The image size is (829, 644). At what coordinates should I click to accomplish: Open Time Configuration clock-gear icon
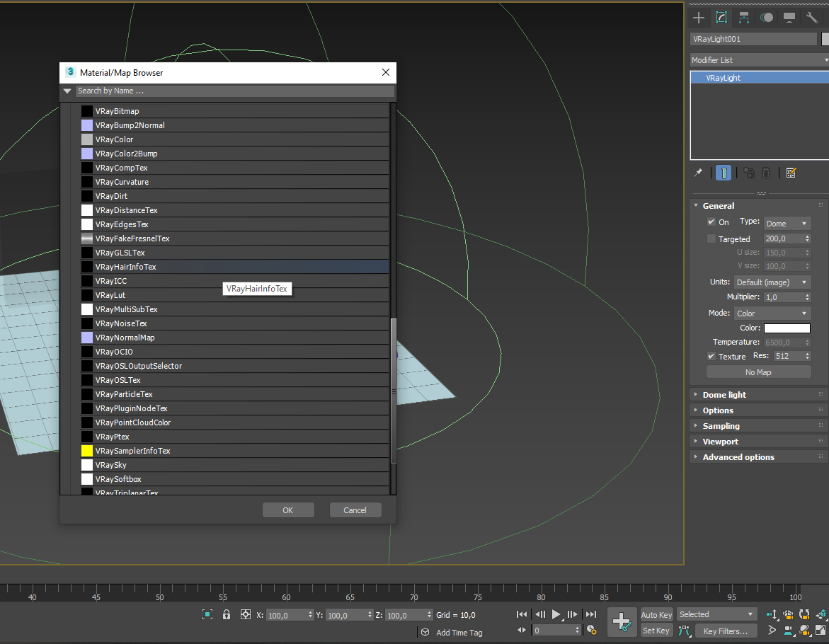[x=592, y=630]
